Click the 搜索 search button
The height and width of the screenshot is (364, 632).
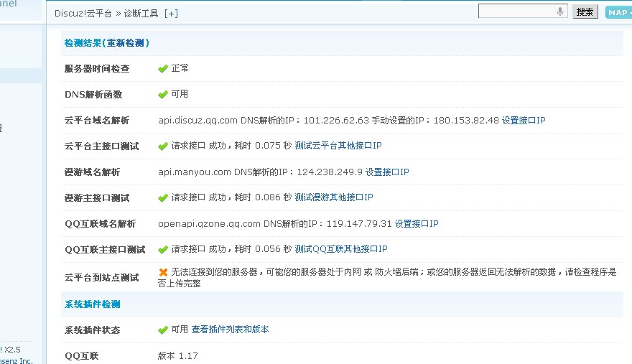585,11
